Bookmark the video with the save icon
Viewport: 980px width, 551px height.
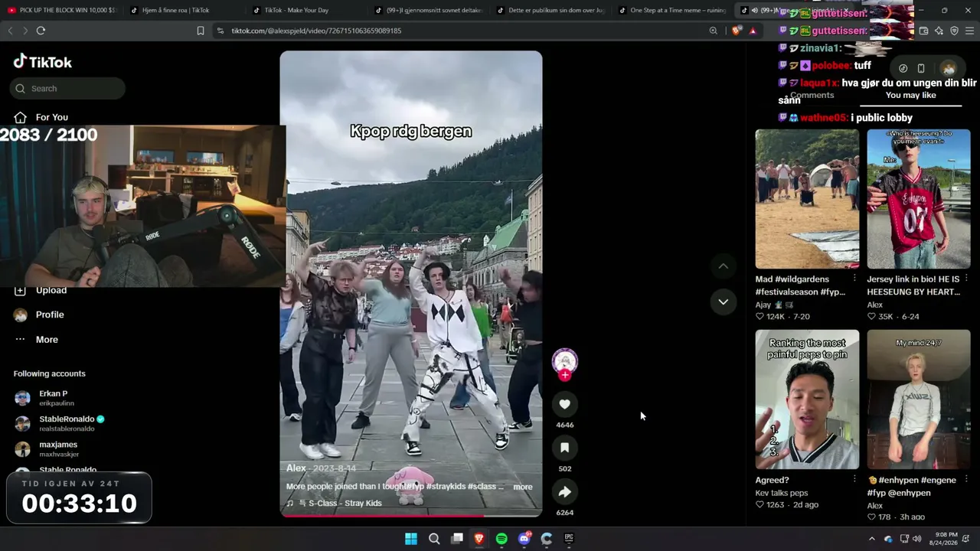565,448
